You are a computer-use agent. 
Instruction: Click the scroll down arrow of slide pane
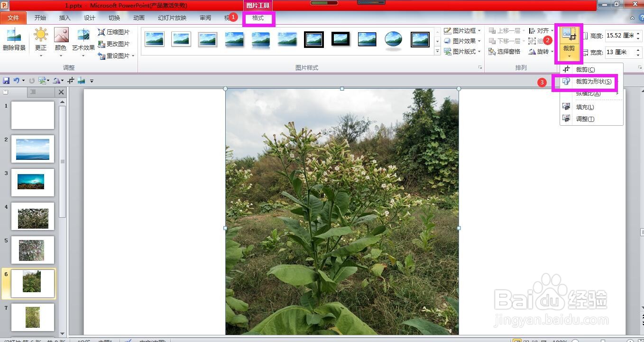(62, 333)
